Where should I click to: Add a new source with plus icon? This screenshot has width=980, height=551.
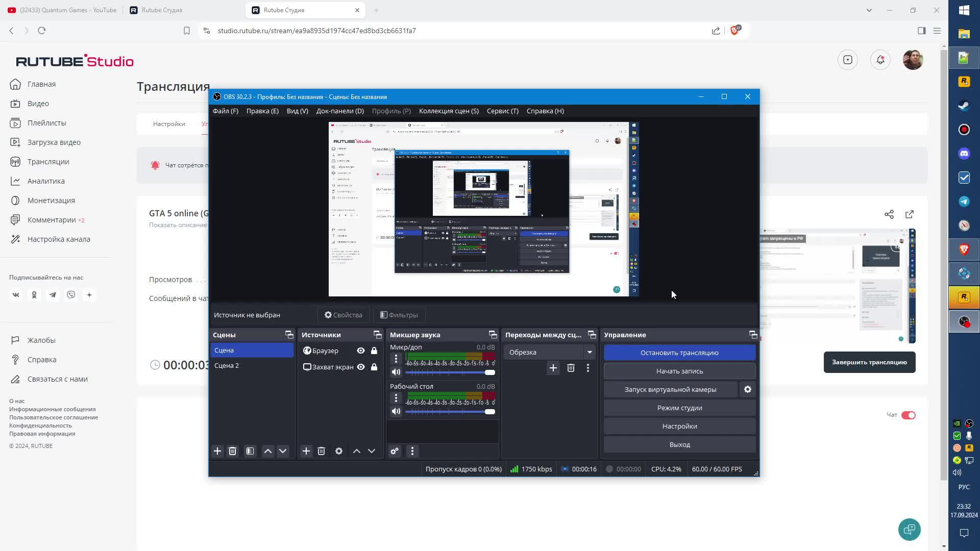pyautogui.click(x=306, y=451)
